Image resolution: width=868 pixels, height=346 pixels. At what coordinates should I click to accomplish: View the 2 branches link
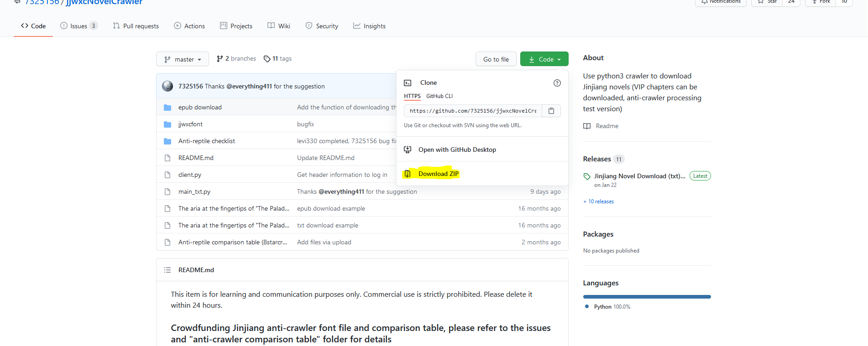coord(236,59)
